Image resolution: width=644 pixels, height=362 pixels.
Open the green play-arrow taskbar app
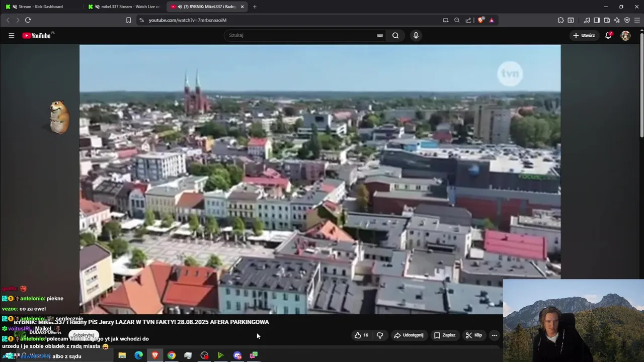[220, 355]
